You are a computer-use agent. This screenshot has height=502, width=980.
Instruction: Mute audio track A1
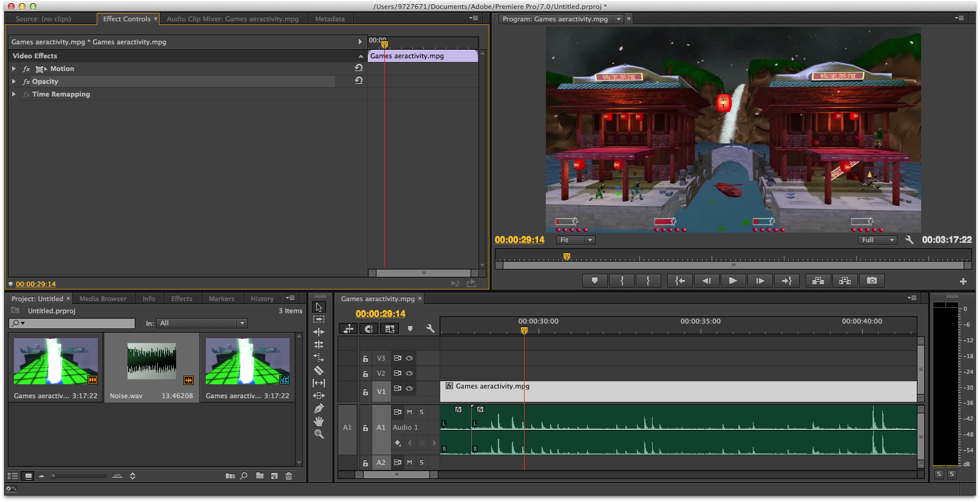tap(409, 412)
